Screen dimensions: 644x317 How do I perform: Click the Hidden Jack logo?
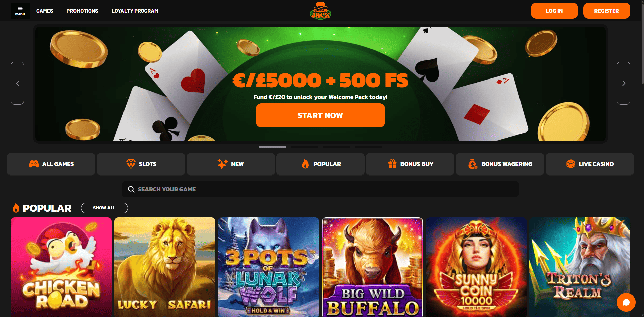click(320, 11)
